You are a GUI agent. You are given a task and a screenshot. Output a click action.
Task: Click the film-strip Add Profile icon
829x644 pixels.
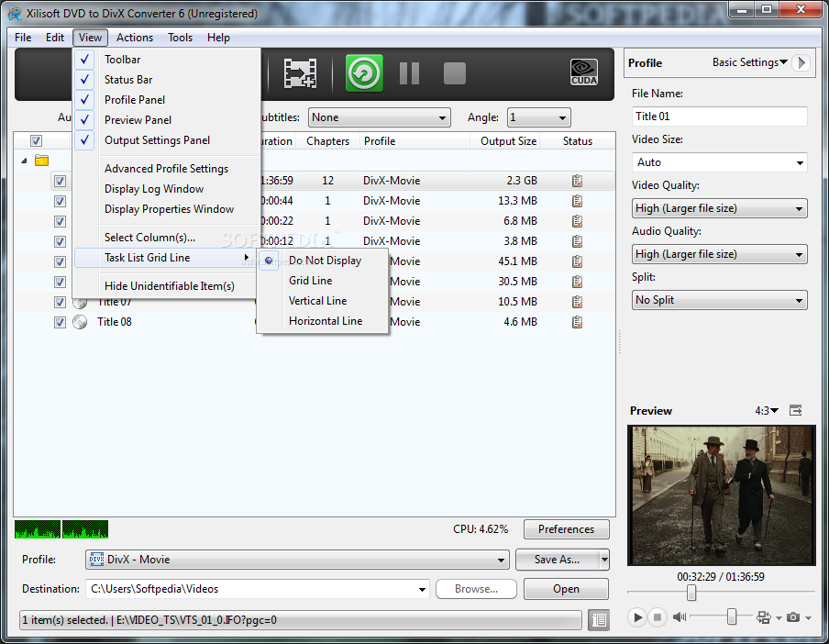click(300, 73)
